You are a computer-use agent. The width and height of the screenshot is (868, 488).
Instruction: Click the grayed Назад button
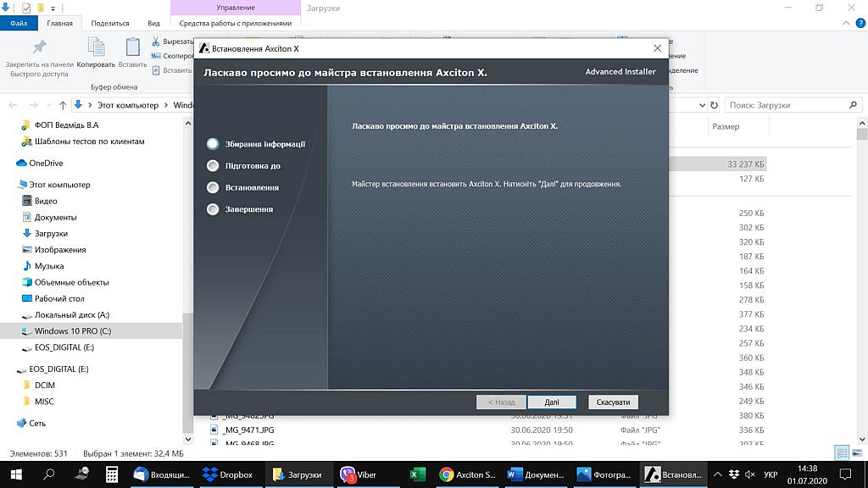tap(501, 402)
